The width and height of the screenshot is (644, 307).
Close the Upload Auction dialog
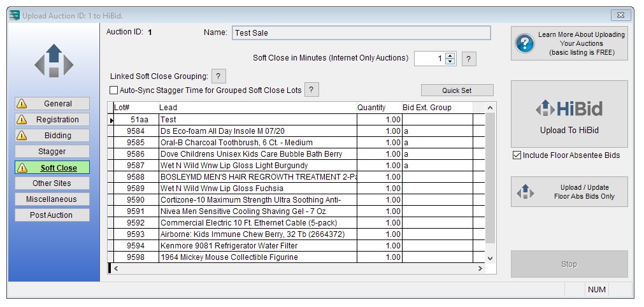tap(620, 15)
